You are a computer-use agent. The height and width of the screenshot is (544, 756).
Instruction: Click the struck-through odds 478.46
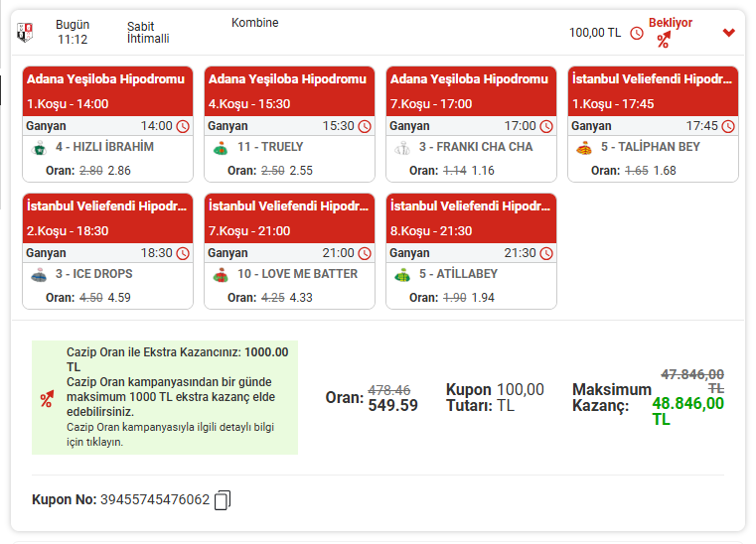(389, 390)
